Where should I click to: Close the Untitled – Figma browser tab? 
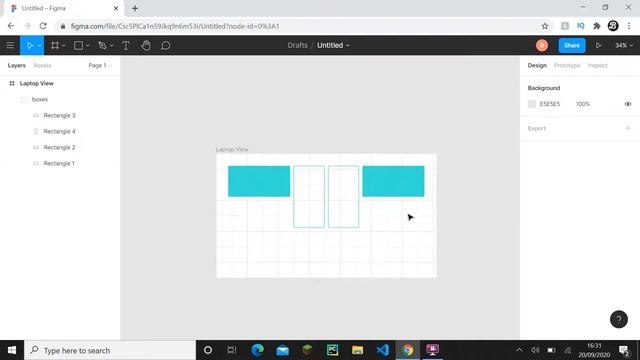click(x=116, y=8)
